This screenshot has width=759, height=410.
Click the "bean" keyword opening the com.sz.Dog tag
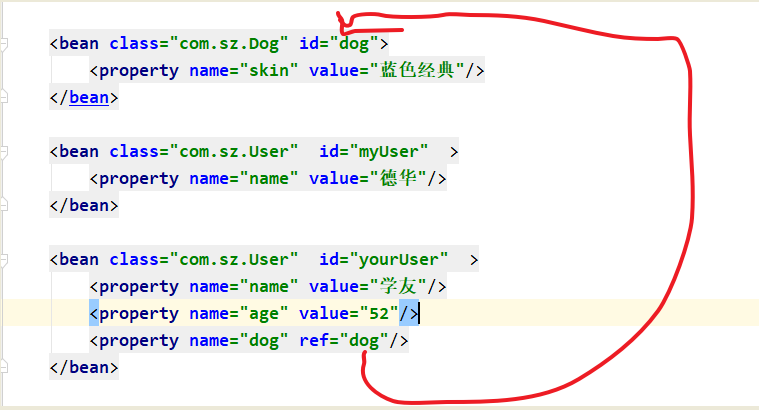tap(79, 44)
